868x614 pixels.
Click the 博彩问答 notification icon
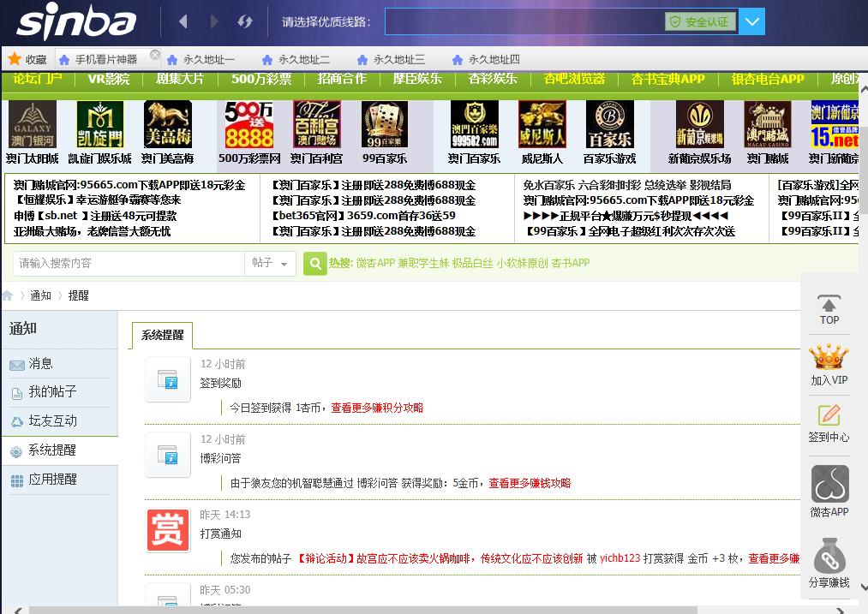click(167, 455)
